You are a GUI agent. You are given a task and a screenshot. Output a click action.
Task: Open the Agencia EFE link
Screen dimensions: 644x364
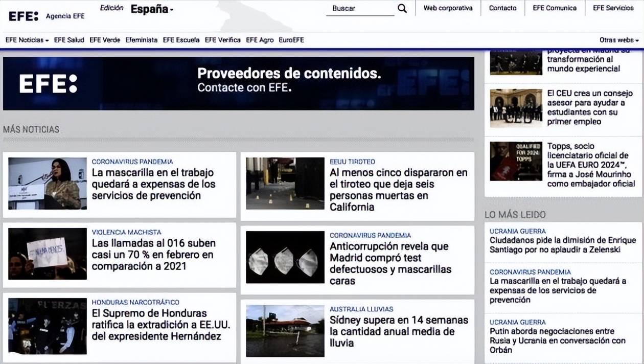65,16
